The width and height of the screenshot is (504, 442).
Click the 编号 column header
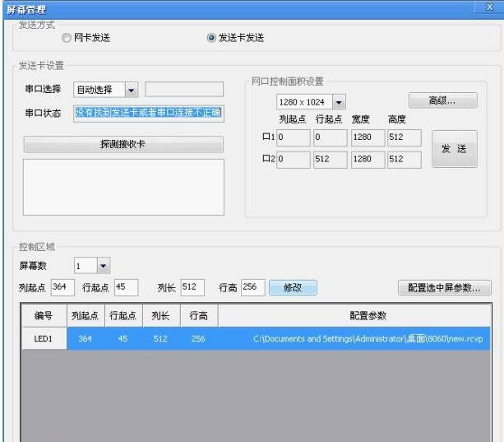[x=44, y=315]
